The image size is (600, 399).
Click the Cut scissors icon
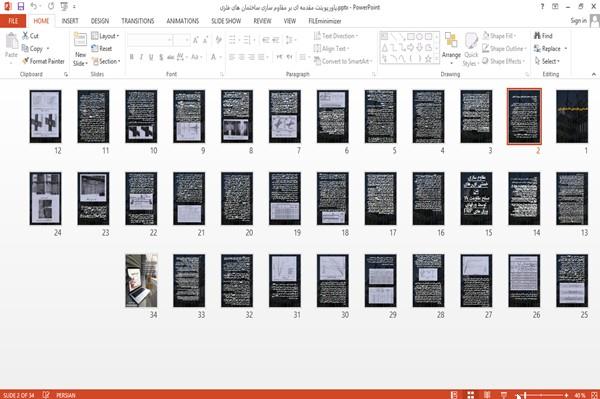(25, 36)
